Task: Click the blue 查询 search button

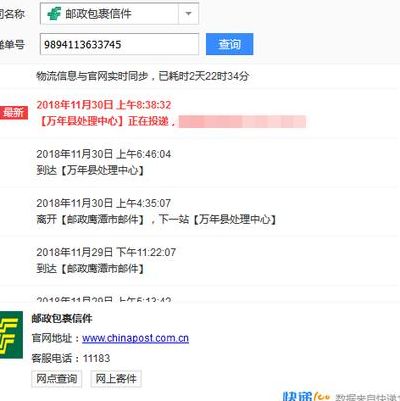Action: 229,44
